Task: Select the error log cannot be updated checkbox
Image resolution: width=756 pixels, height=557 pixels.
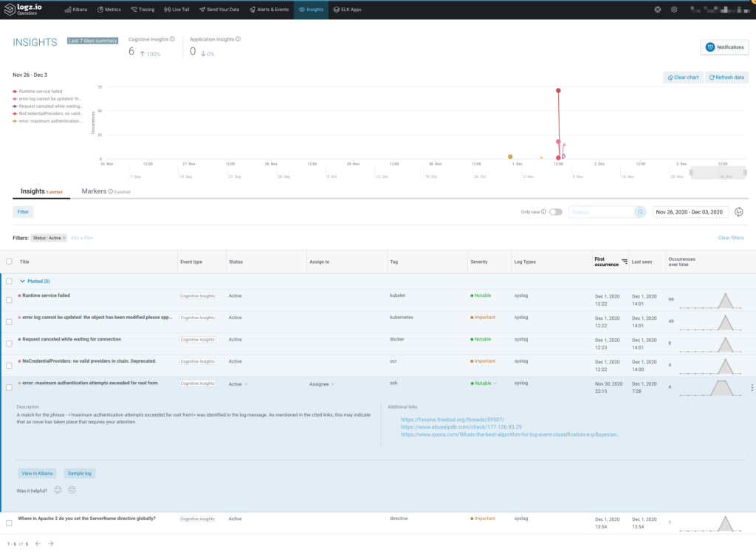Action: pos(9,321)
